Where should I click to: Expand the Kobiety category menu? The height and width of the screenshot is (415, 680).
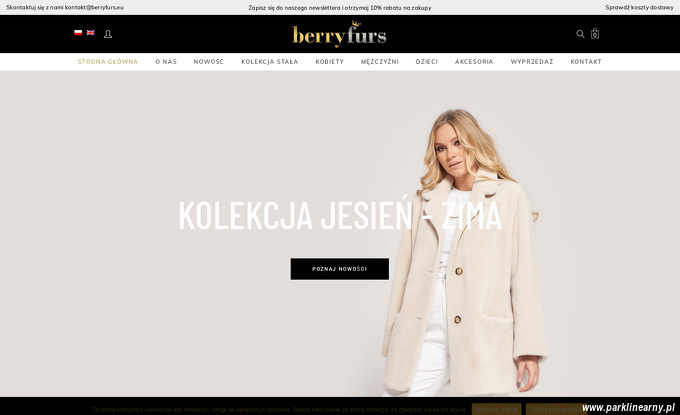[330, 62]
